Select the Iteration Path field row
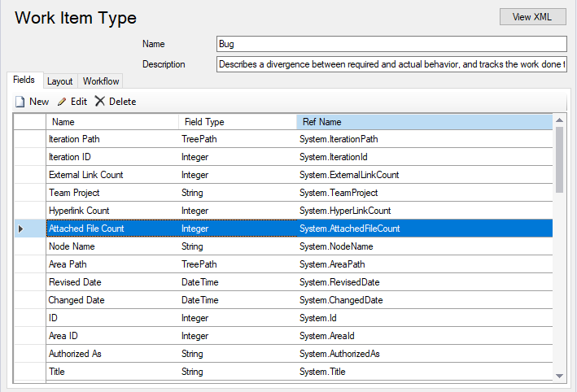 coord(74,139)
